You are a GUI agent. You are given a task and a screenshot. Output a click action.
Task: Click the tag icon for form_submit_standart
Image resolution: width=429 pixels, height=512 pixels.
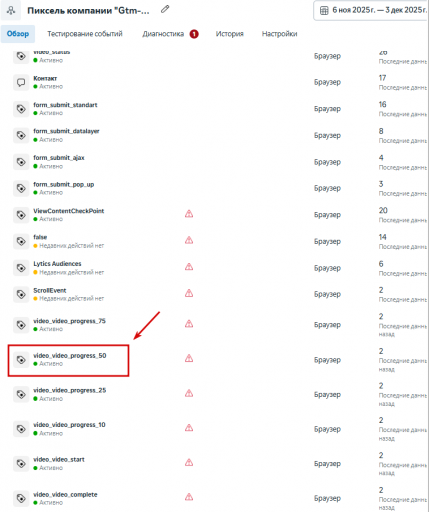click(x=21, y=109)
